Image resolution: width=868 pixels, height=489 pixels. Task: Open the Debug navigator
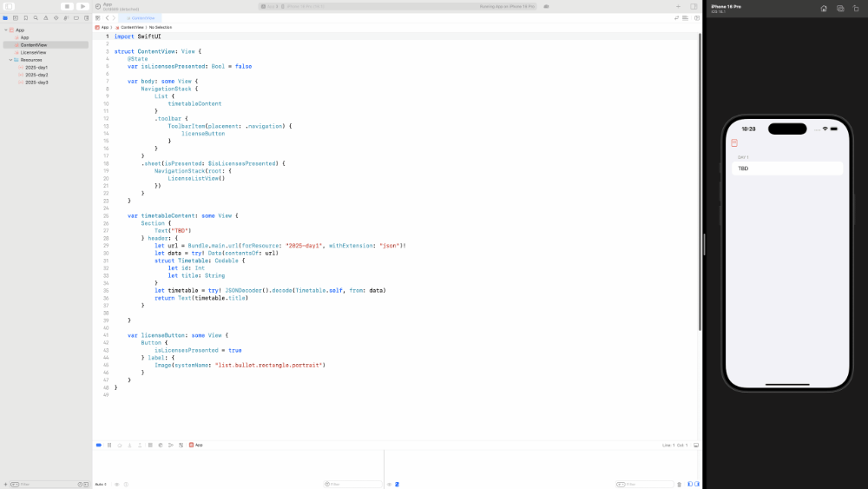point(66,18)
